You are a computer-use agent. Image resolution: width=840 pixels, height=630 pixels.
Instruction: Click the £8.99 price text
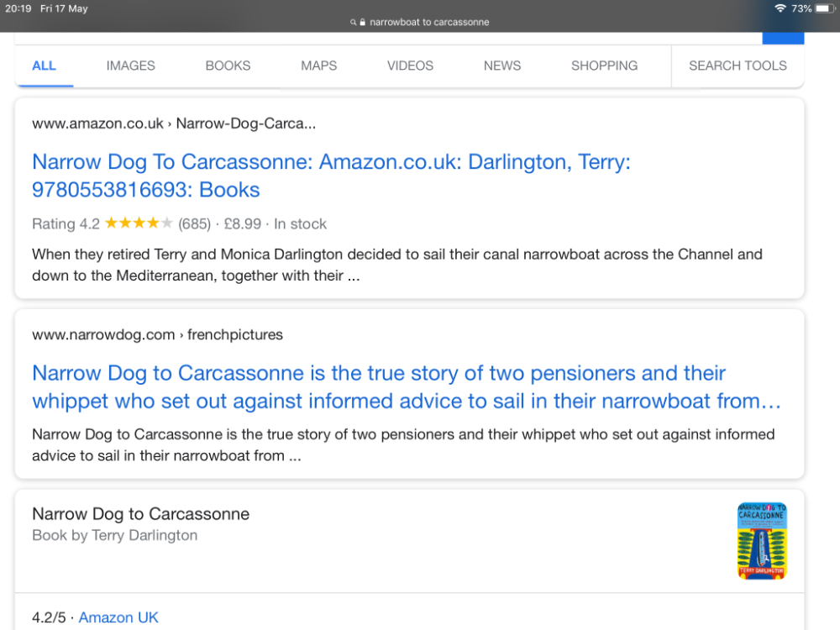[x=243, y=223]
